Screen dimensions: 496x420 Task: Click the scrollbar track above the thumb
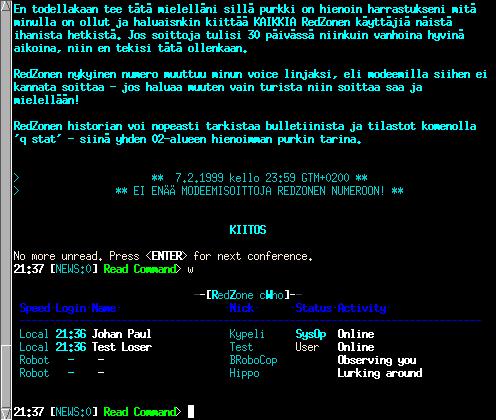(x=6, y=177)
